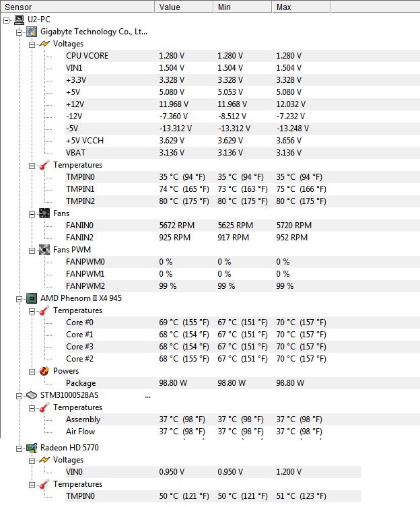The image size is (420, 507).
Task: Collapse the U2-PC root node
Action: pyautogui.click(x=7, y=20)
